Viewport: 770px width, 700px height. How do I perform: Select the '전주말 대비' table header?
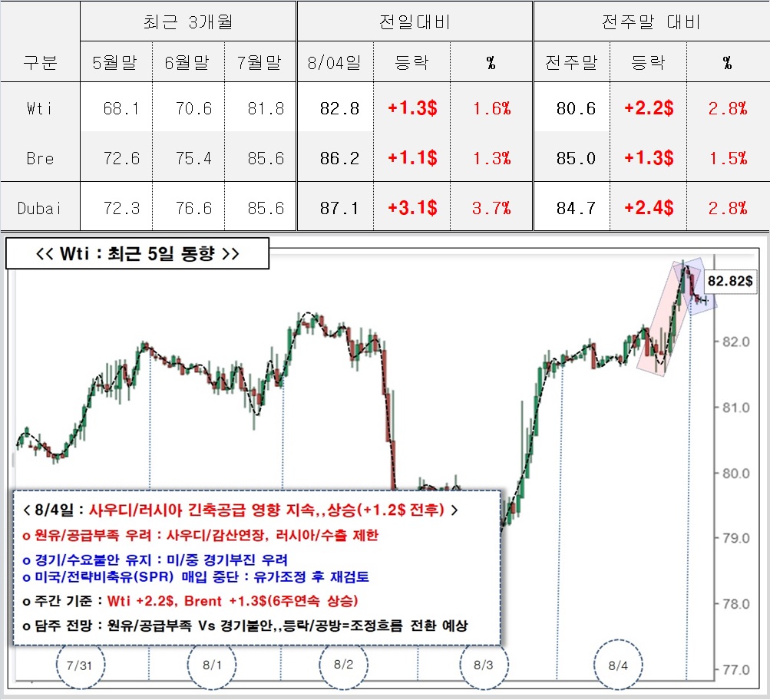[x=651, y=21]
